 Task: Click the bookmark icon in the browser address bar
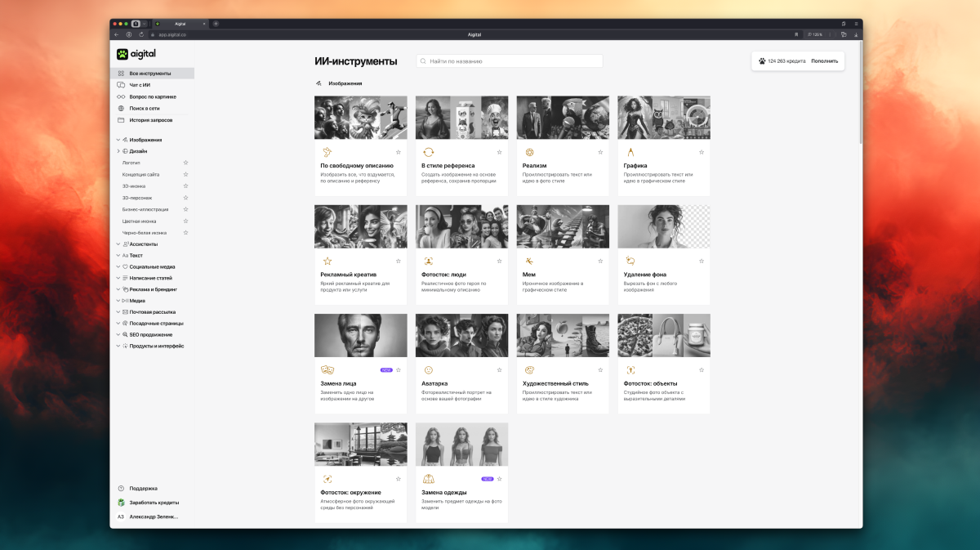795,34
